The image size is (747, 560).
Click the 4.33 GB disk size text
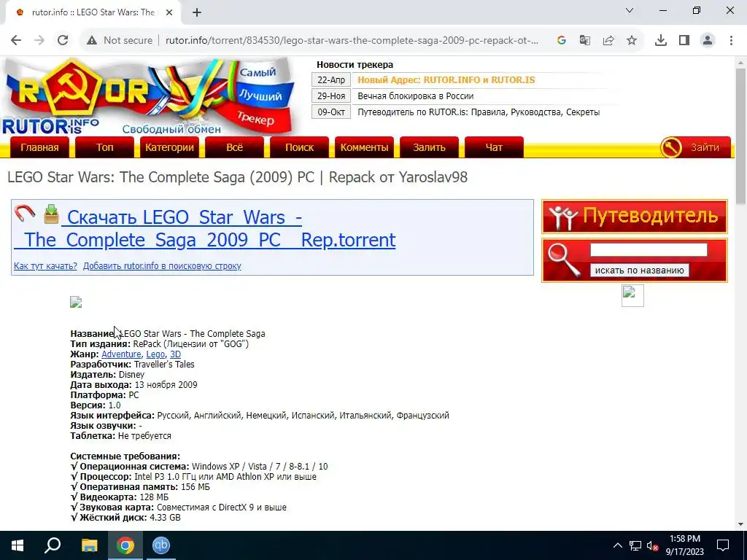click(x=165, y=518)
